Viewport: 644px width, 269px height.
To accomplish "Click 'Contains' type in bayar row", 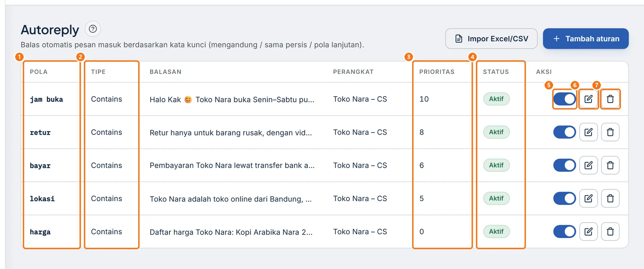I will tap(106, 165).
